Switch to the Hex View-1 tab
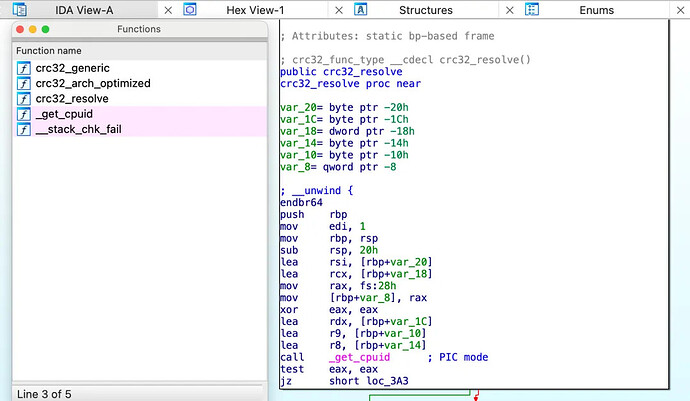Image resolution: width=690 pixels, height=401 pixels. click(x=255, y=10)
